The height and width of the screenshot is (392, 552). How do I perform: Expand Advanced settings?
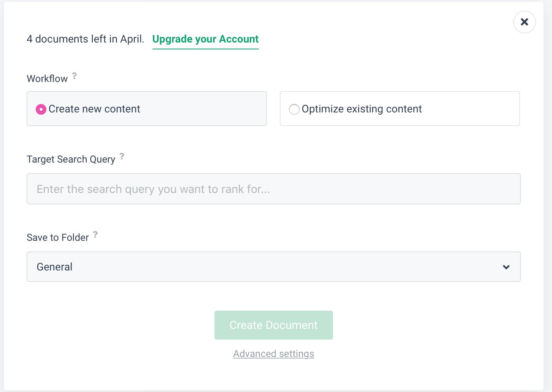[273, 354]
